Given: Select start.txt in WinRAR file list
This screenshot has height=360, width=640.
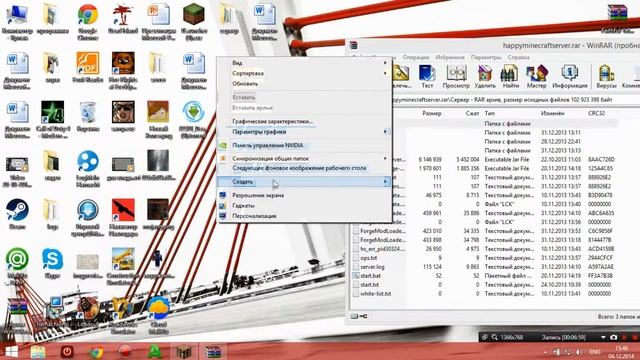Looking at the screenshot, I should 369,285.
